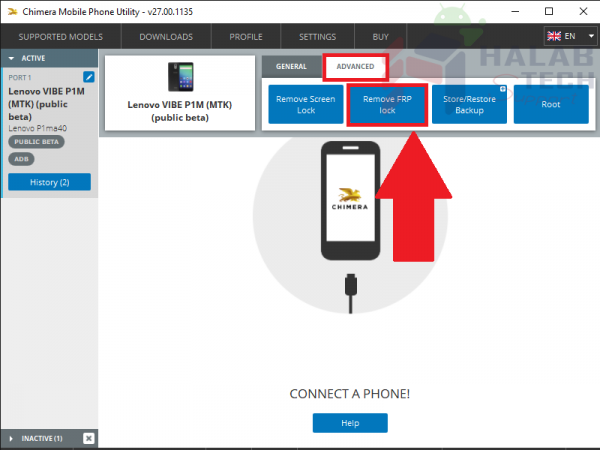Open SETTINGS in the top bar
Image resolution: width=600 pixels, height=450 pixels.
click(x=317, y=37)
